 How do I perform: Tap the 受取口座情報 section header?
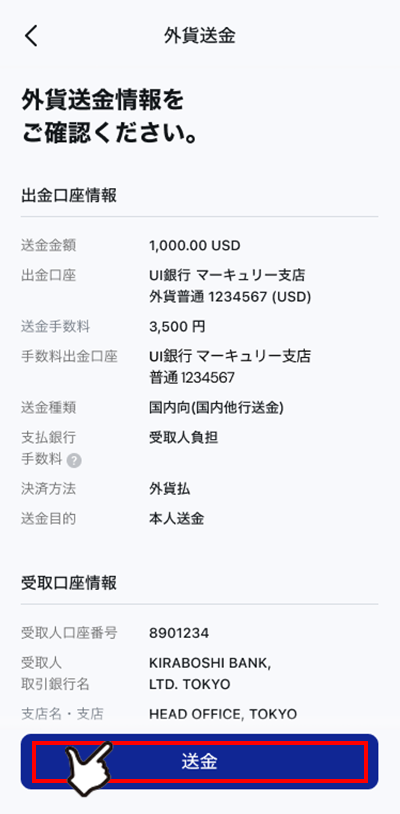[x=69, y=583]
